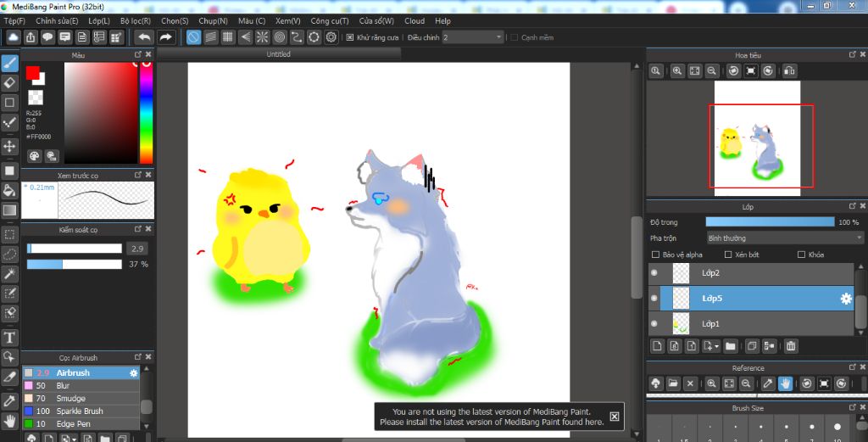Select the Text tool
868x442 pixels.
tap(9, 338)
